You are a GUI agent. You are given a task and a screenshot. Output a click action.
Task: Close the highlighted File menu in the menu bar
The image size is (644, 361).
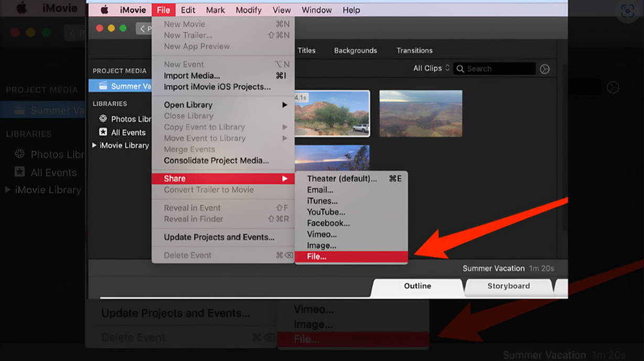pyautogui.click(x=164, y=10)
